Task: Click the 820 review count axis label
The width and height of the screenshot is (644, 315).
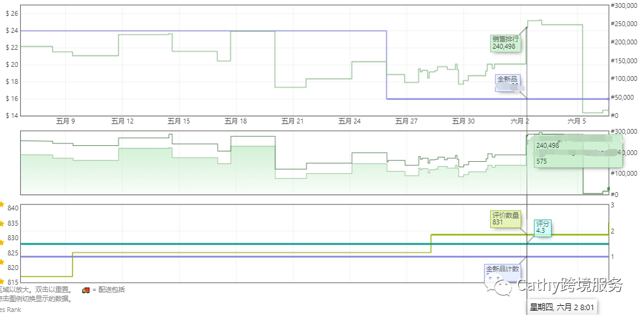Action: pos(13,268)
